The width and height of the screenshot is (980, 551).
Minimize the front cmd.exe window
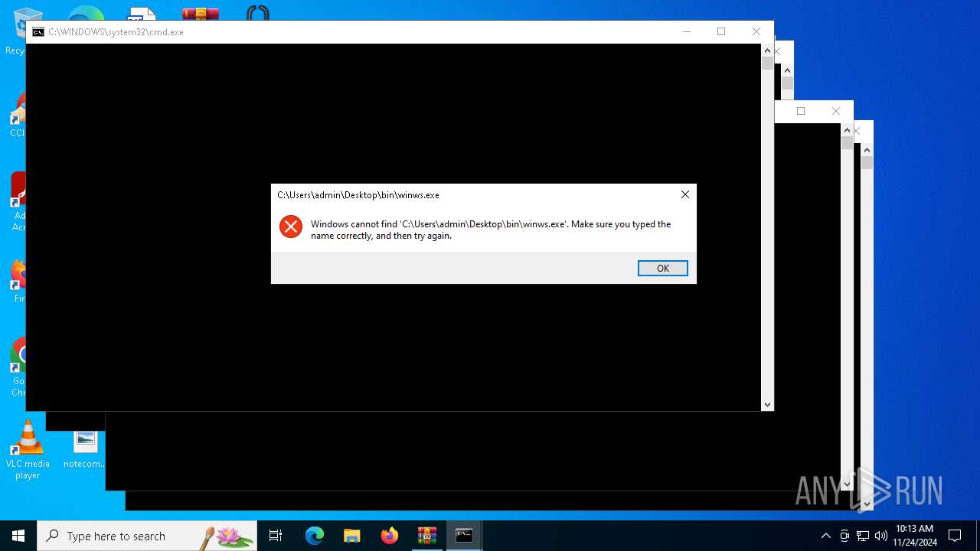click(686, 31)
